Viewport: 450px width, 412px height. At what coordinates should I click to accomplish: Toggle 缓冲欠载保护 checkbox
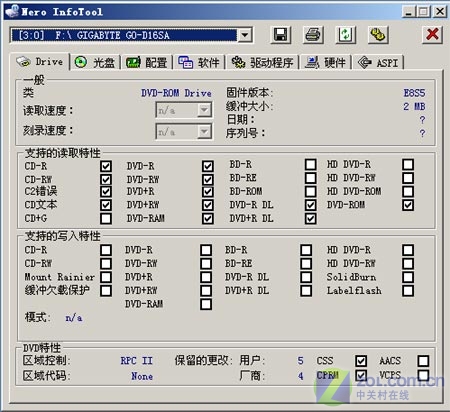tap(106, 290)
